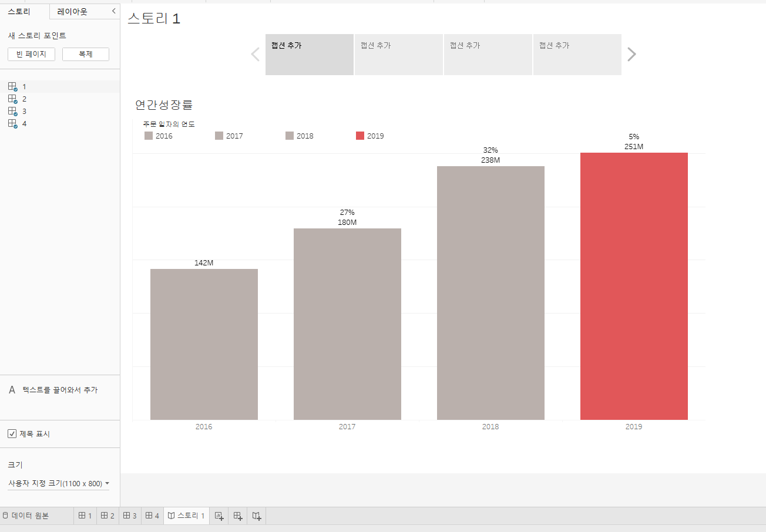Advance with the next story point arrow
This screenshot has height=532, width=766.
[x=631, y=55]
